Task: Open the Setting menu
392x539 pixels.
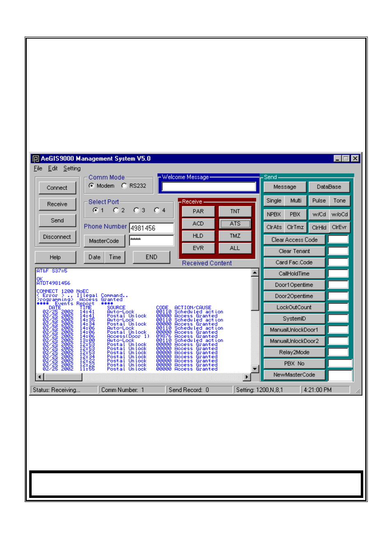Action: click(72, 168)
